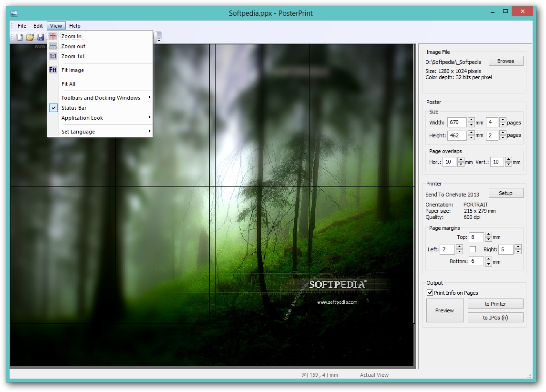The width and height of the screenshot is (546, 392).
Task: Click the Hor. page overlap field
Action: click(449, 162)
